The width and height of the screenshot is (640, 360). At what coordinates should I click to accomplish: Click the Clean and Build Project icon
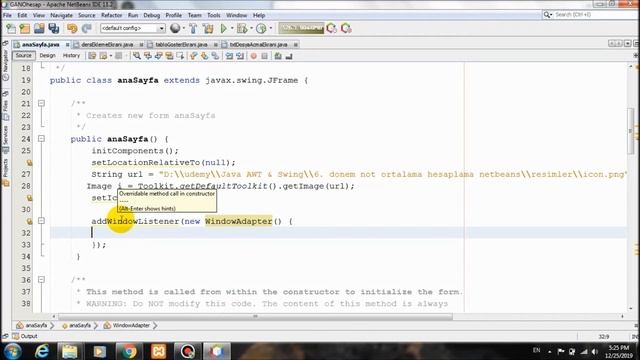tap(208, 28)
